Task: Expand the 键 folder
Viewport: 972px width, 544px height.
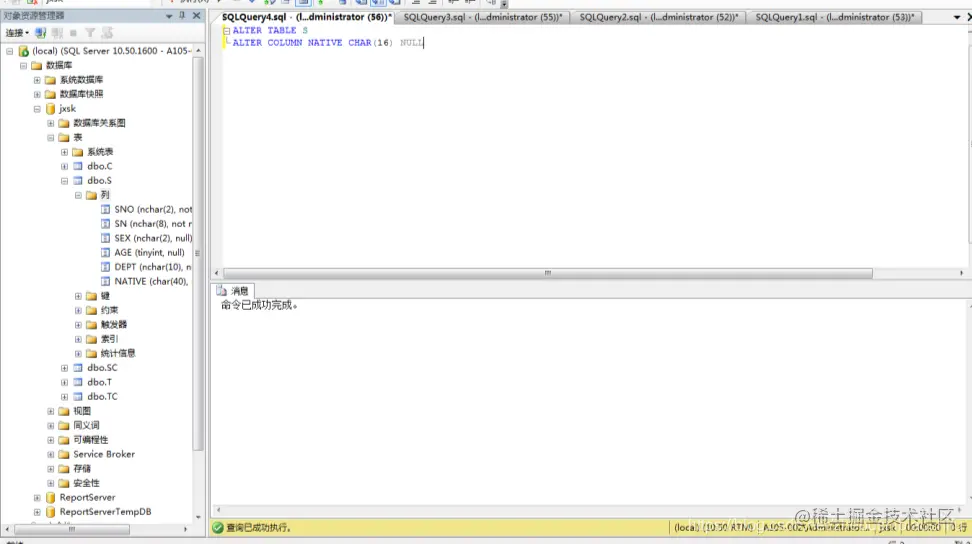Action: point(78,296)
